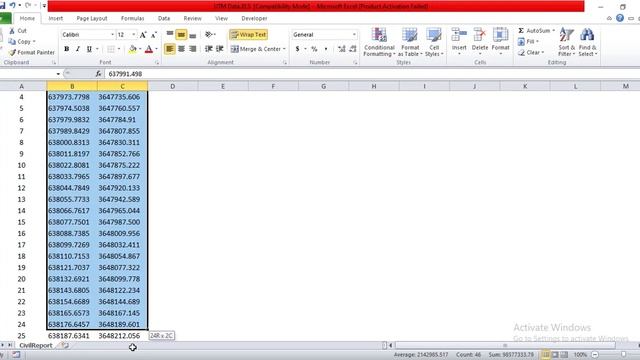Image resolution: width=640 pixels, height=360 pixels.
Task: Switch to the Review tab
Action: (192, 18)
